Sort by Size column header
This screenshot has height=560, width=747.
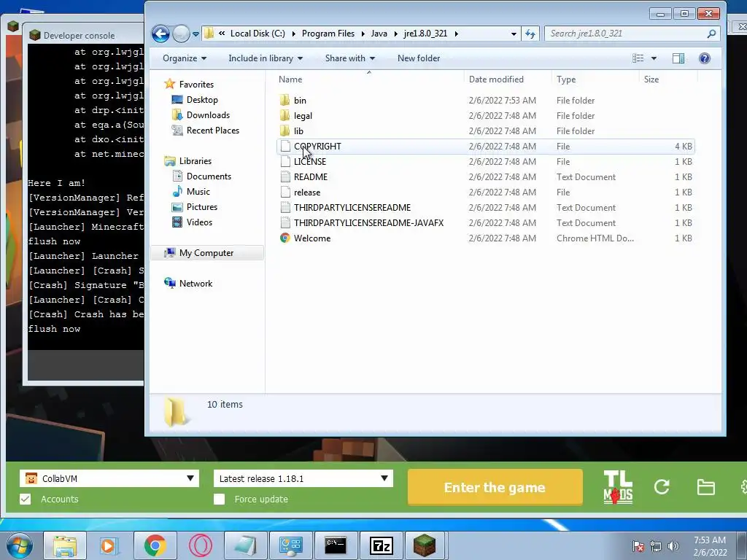pyautogui.click(x=668, y=79)
